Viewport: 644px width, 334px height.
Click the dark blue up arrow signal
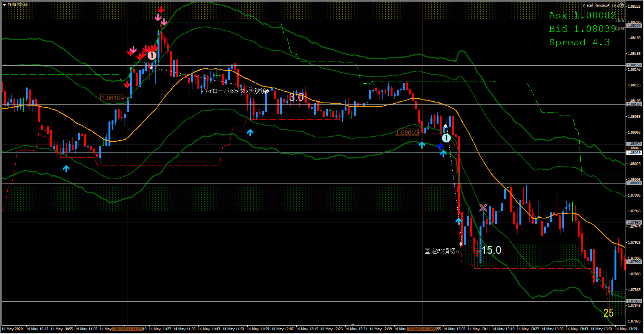pos(440,147)
